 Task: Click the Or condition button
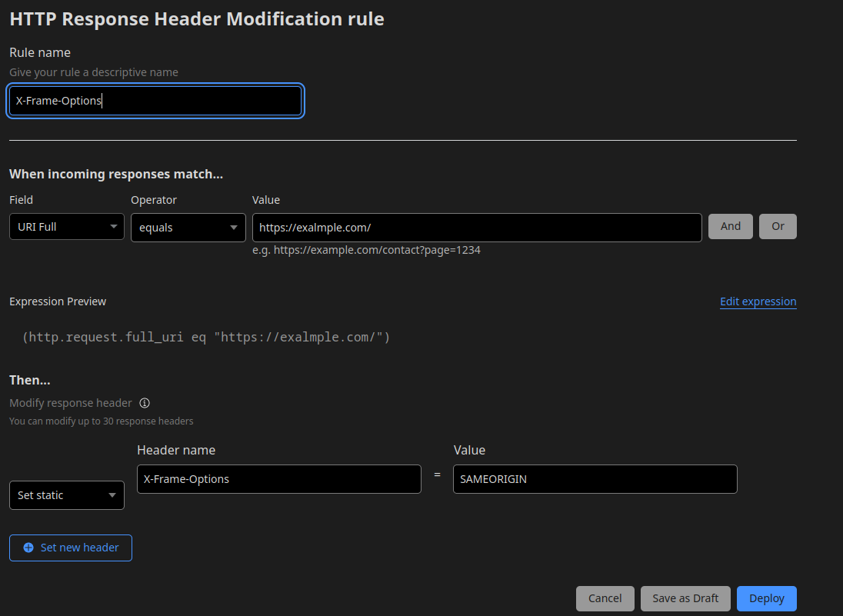pos(777,226)
